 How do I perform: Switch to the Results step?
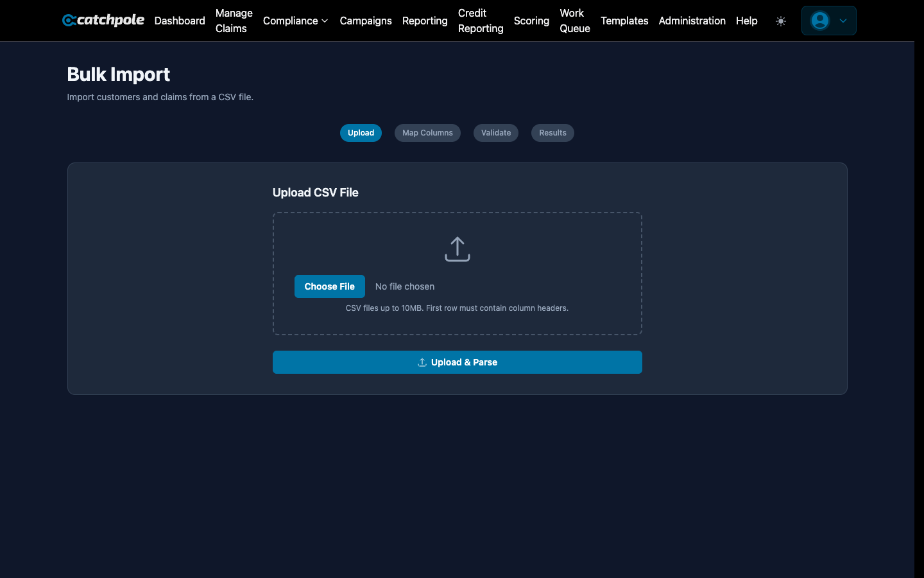pos(552,133)
